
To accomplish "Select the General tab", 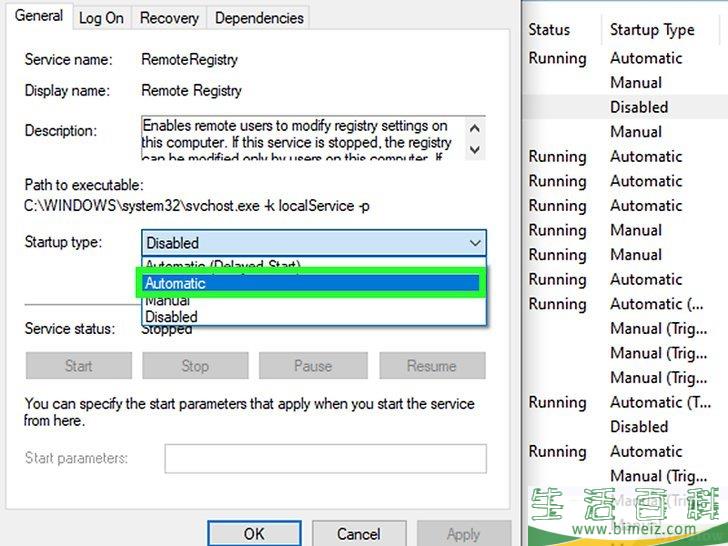I will 40,16.
